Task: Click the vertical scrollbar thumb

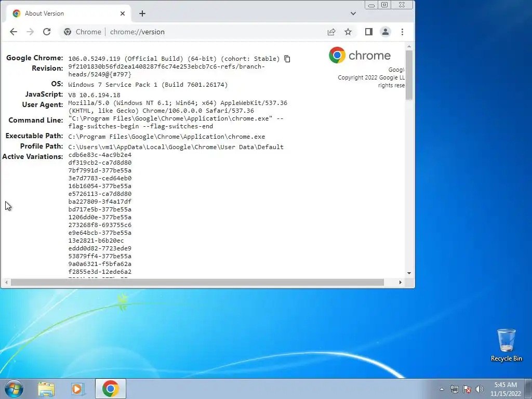Action: click(409, 75)
